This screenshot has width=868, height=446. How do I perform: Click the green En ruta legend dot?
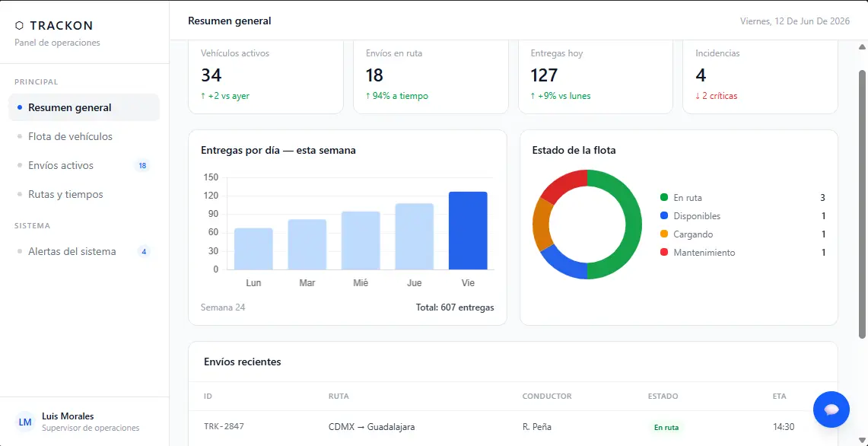[664, 198]
